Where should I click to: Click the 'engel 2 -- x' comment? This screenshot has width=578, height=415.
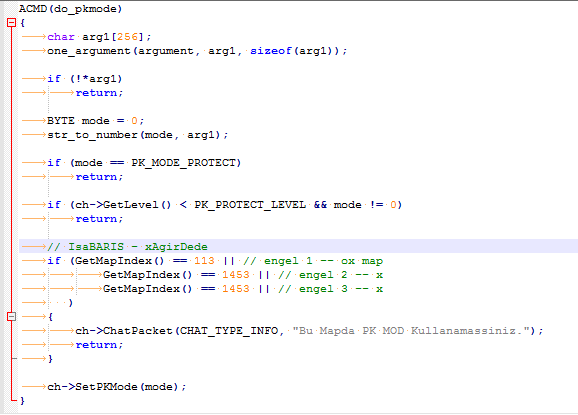click(x=330, y=275)
